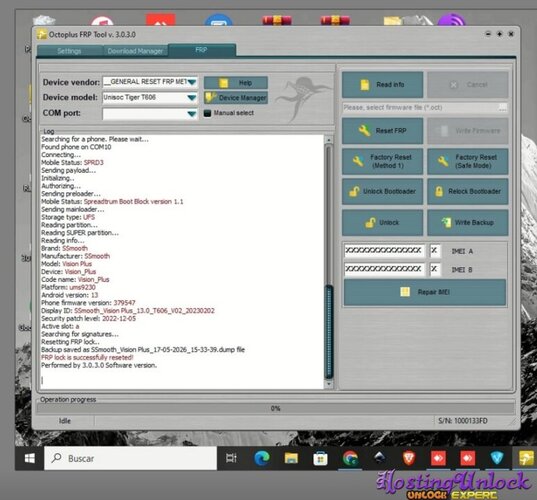The height and width of the screenshot is (500, 537).
Task: Expand the Device vendor dropdown
Action: click(192, 82)
